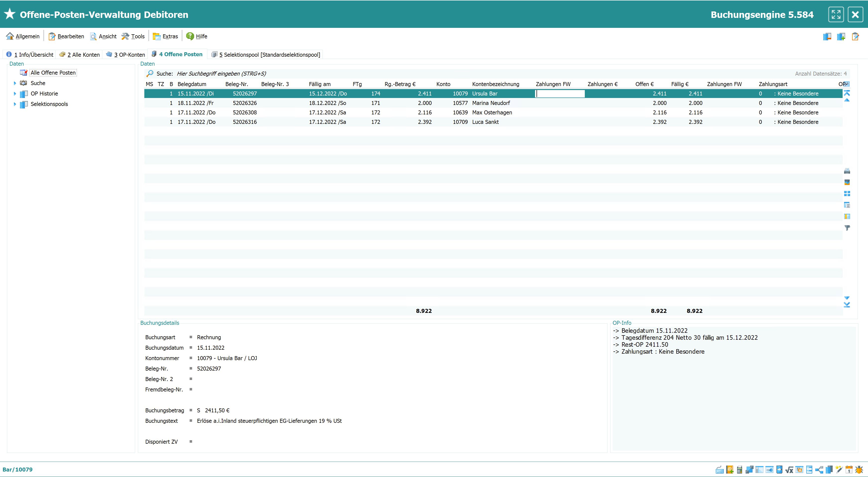
Task: Open the sum table icon with sigma
Action: coord(847,205)
